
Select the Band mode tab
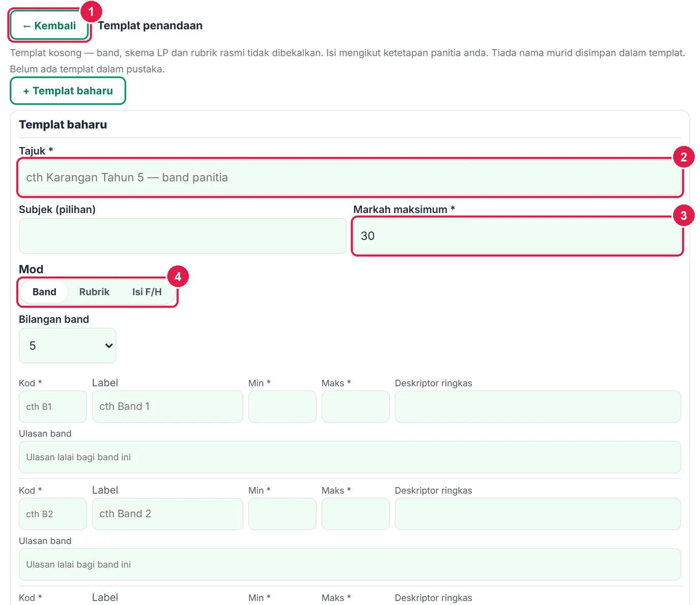[44, 292]
